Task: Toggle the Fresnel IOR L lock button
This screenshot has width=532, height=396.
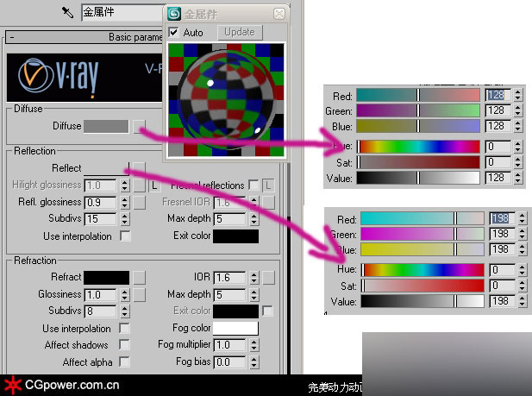Action: point(268,185)
